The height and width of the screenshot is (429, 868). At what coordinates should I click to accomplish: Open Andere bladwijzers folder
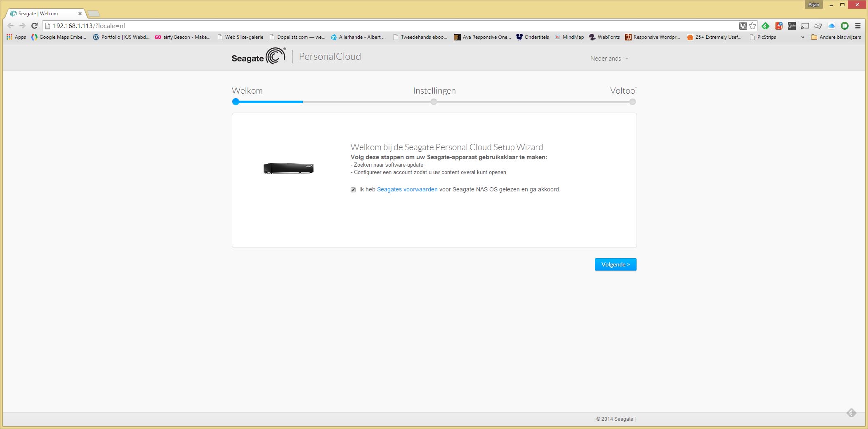coord(836,37)
